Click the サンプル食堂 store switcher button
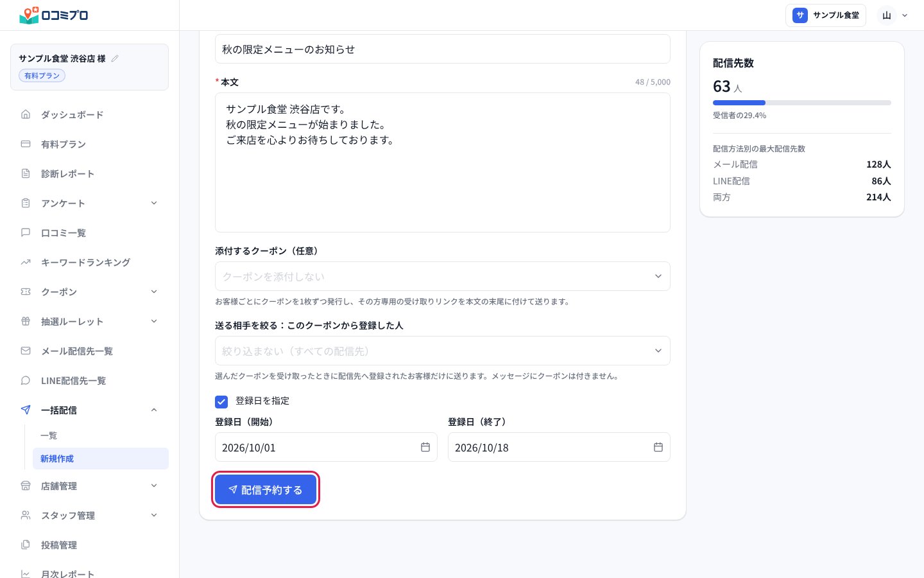The image size is (924, 578). pyautogui.click(x=826, y=15)
